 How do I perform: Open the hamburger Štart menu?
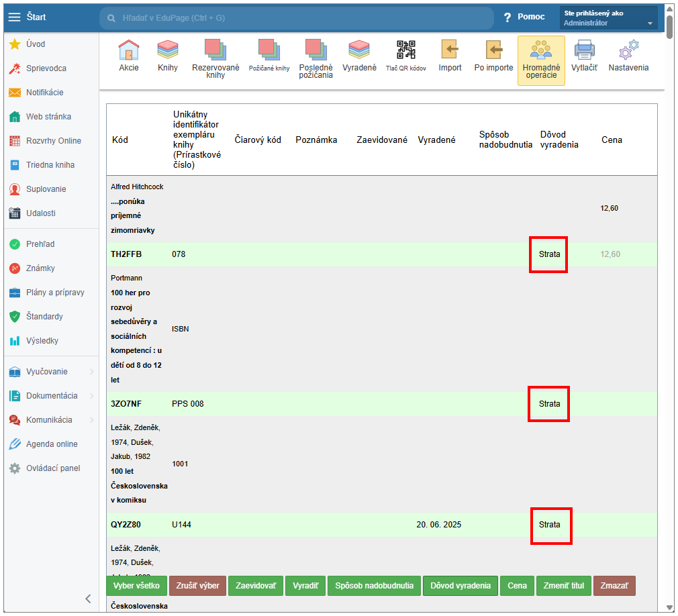[x=14, y=17]
